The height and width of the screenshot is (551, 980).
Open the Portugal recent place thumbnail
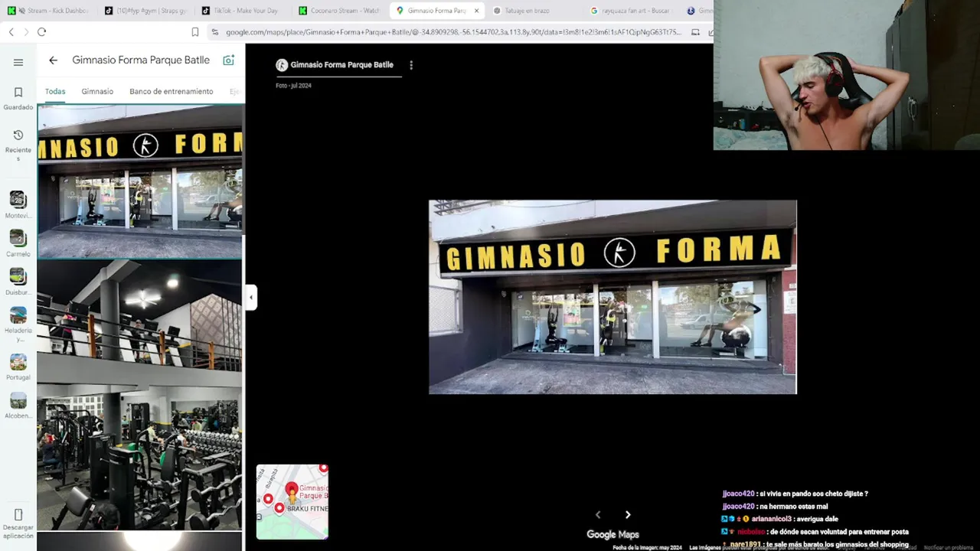pos(18,361)
